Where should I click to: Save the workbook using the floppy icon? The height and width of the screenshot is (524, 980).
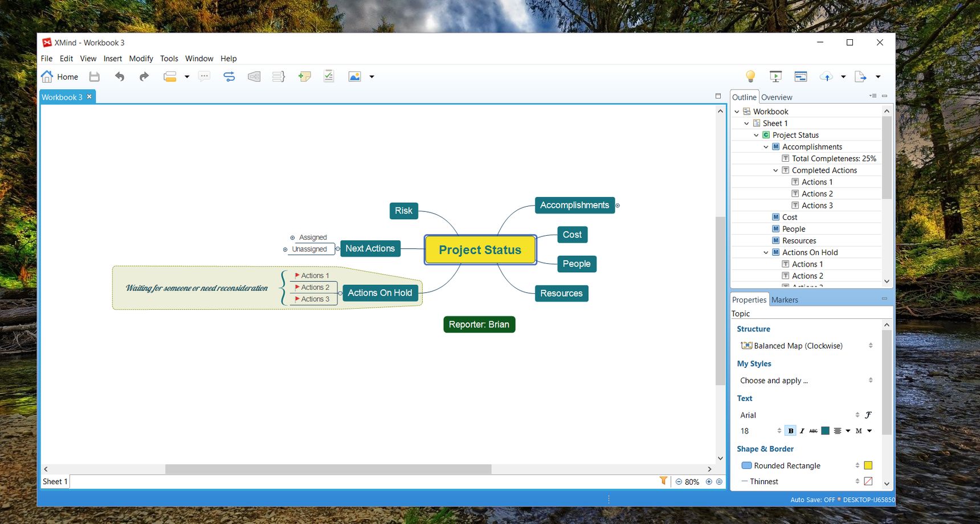tap(95, 76)
